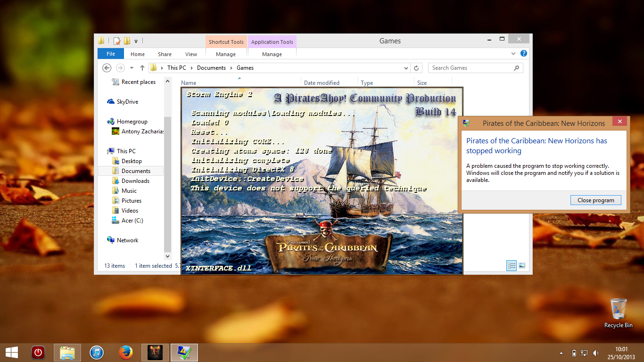Open the Homegroup icon in sidebar
644x362 pixels.
[x=111, y=122]
